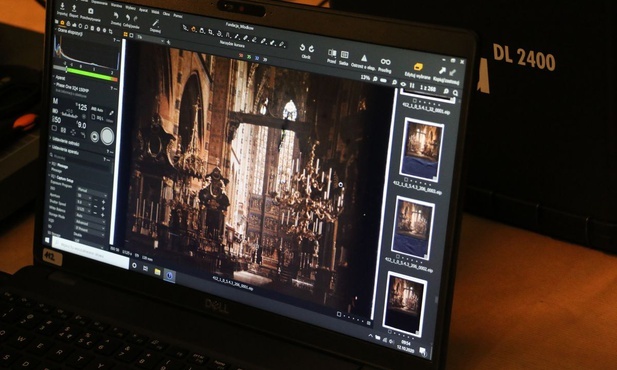Select second thumbnail 412_I_8_5.4.3_206_0002
This screenshot has width=617, height=370.
click(412, 227)
